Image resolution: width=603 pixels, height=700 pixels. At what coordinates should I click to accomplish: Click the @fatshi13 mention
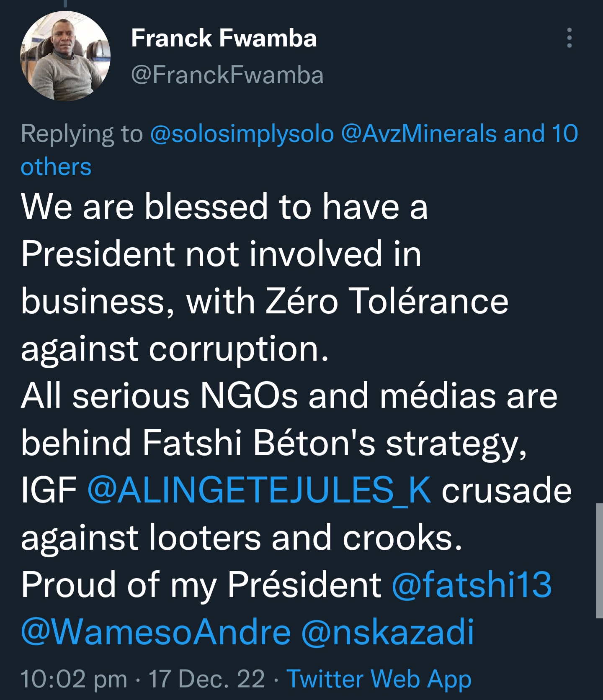[472, 585]
